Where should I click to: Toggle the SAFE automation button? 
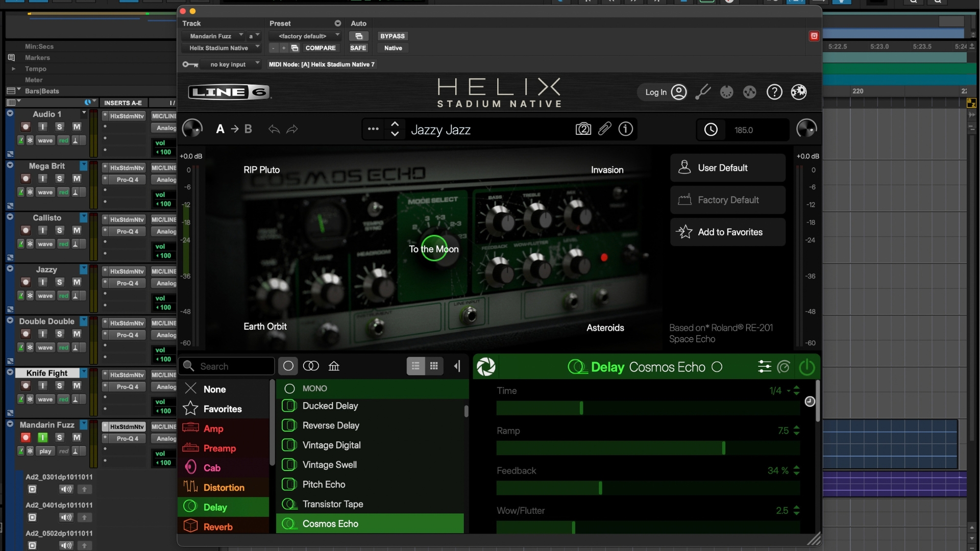pyautogui.click(x=358, y=48)
